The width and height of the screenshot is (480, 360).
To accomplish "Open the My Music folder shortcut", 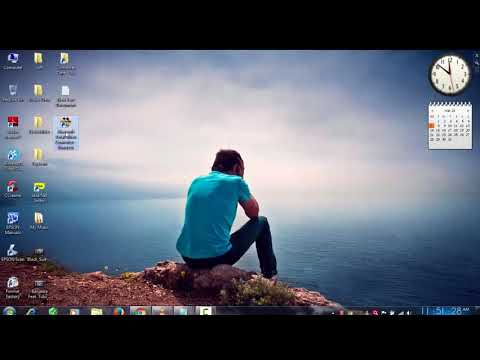I will (x=39, y=221).
